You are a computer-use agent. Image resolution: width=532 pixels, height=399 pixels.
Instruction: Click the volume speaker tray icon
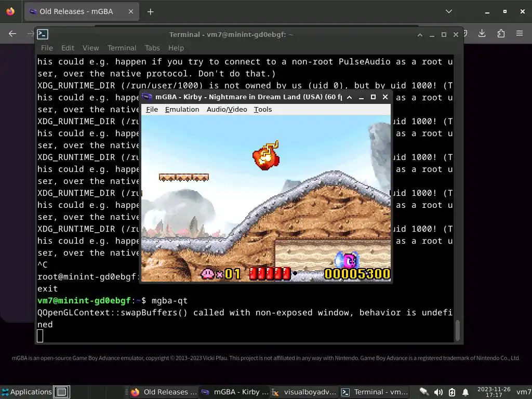438,392
